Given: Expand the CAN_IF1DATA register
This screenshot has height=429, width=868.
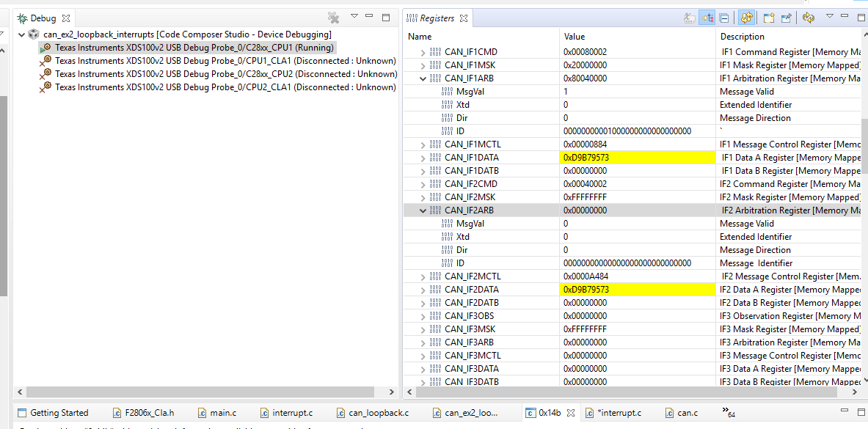Looking at the screenshot, I should coord(423,158).
